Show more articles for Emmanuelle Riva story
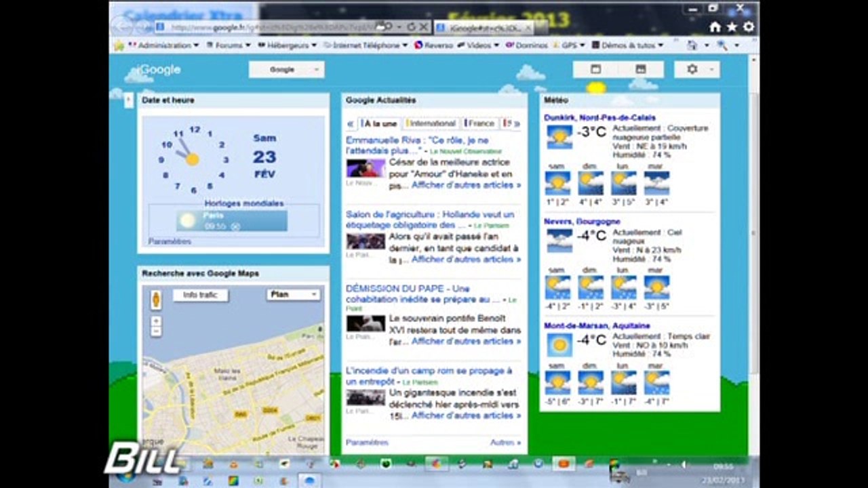 pos(467,185)
